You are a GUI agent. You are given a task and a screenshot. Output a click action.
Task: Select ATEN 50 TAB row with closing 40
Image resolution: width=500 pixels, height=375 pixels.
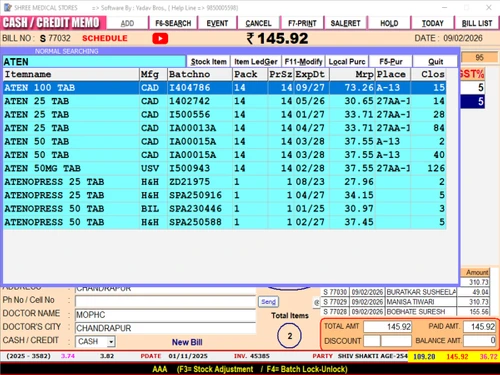[224, 155]
